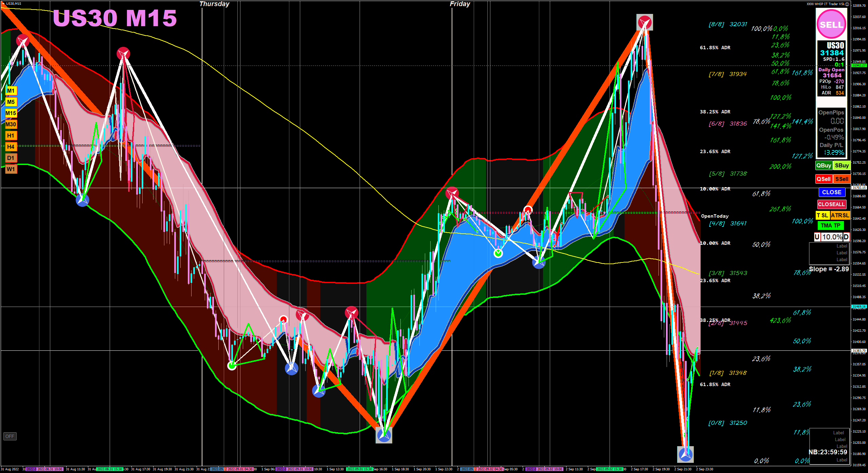This screenshot has width=868, height=473.
Task: Click the blue swing-low marker at Thursday's low
Action: [384, 435]
